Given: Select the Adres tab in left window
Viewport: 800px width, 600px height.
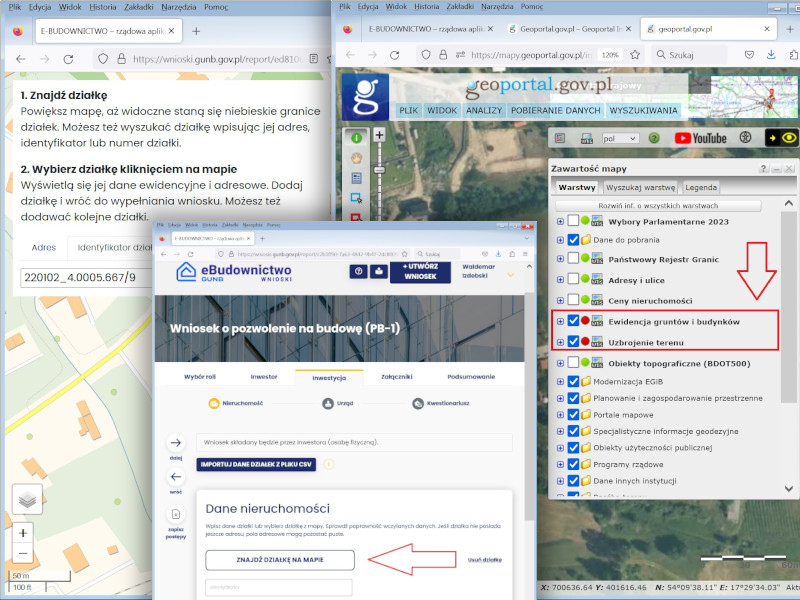Looking at the screenshot, I should pyautogui.click(x=44, y=247).
